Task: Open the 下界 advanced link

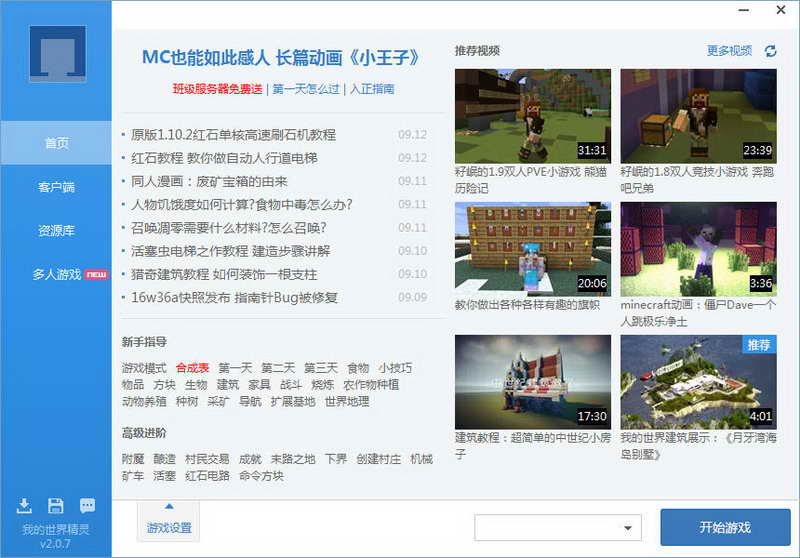Action: click(336, 459)
